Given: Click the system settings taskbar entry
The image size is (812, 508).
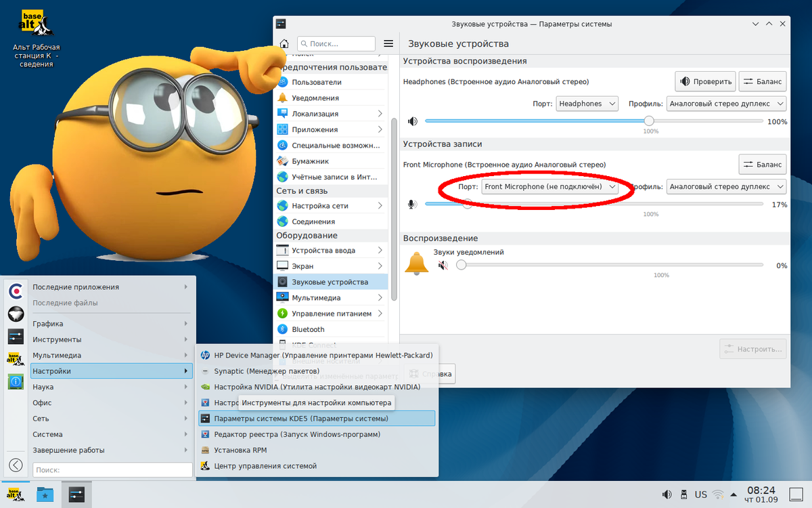Looking at the screenshot, I should (76, 494).
